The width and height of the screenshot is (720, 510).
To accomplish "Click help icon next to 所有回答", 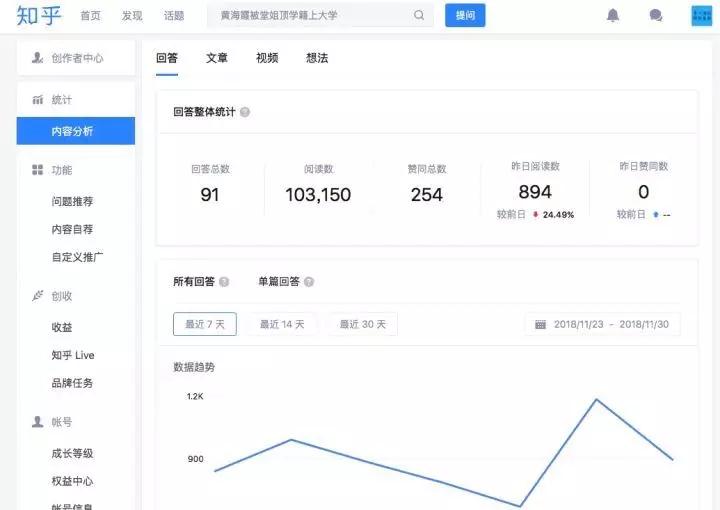I will point(224,282).
